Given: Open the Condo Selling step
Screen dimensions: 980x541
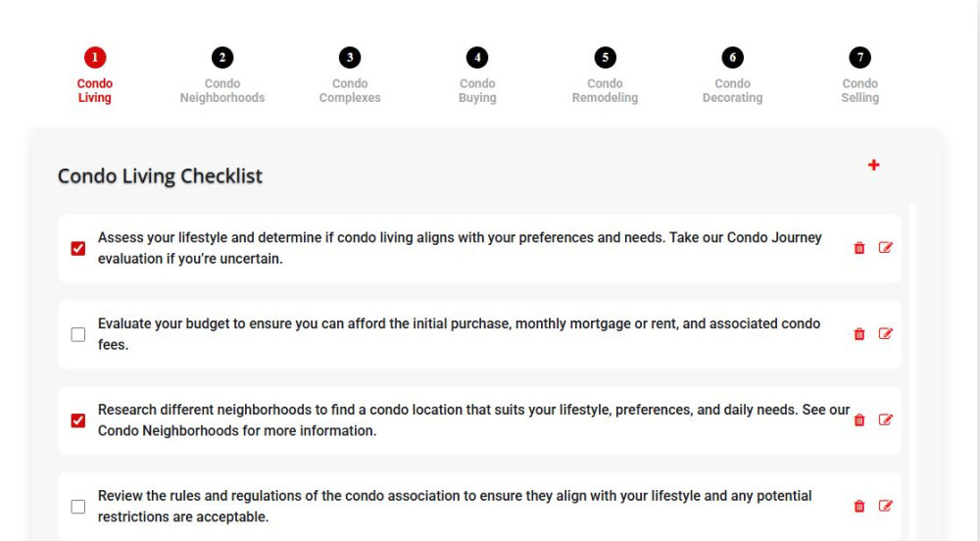Looking at the screenshot, I should [x=860, y=75].
